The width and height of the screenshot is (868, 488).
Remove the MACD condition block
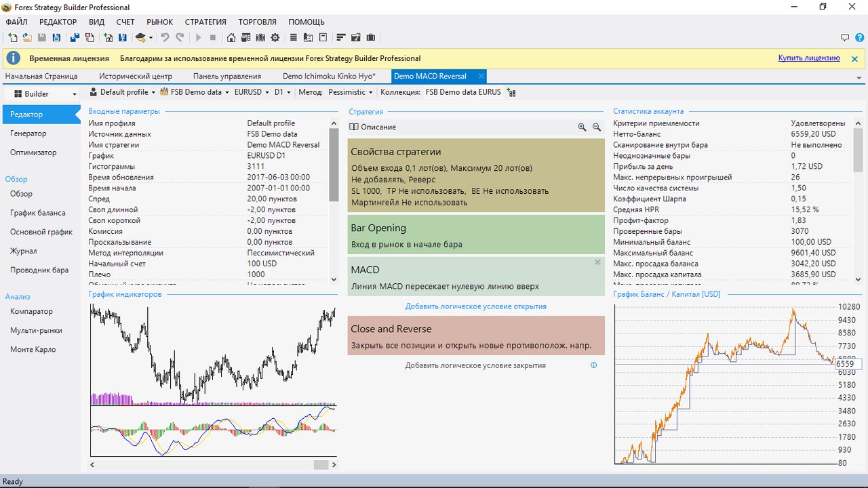pos(597,262)
